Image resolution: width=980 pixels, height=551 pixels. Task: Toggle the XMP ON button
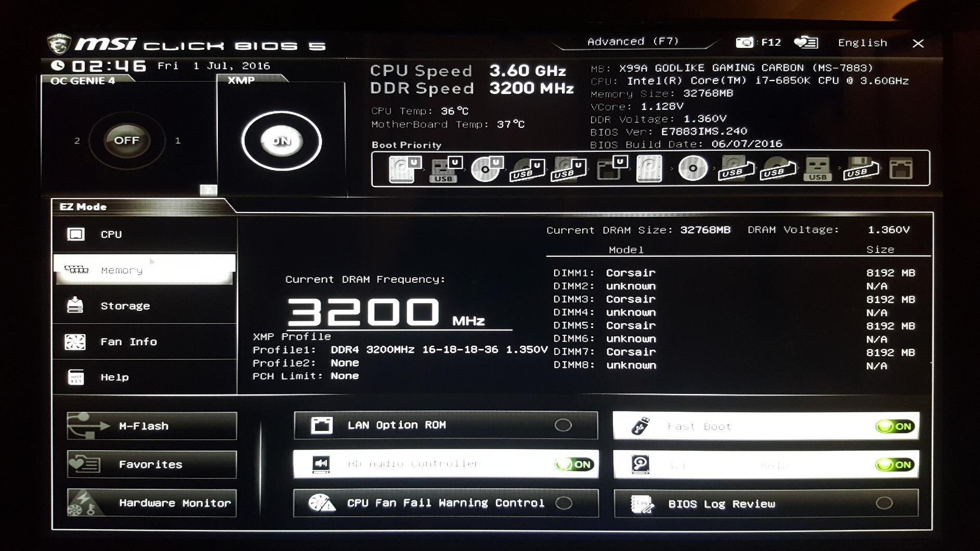tap(281, 141)
